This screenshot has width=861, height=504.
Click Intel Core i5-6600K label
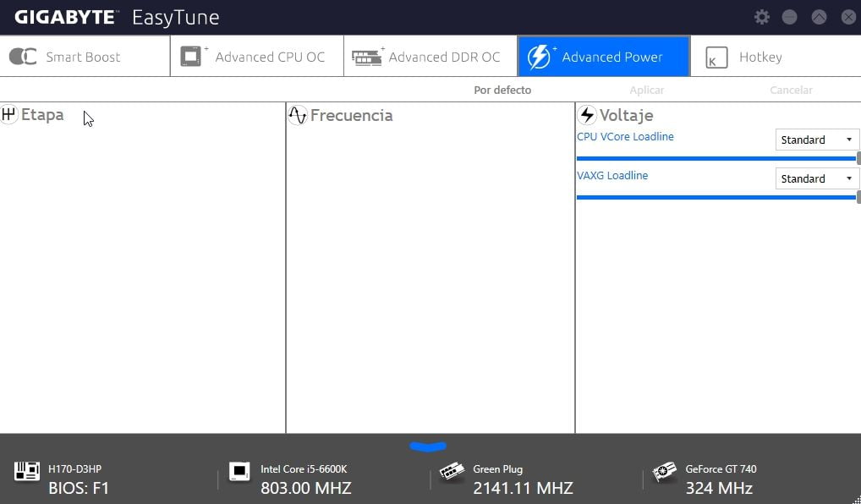coord(304,469)
